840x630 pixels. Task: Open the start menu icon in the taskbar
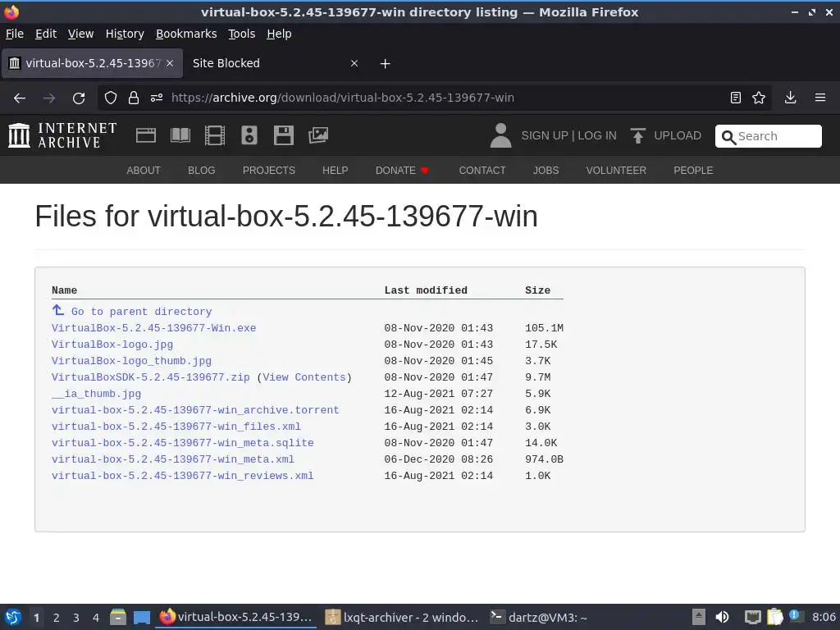(13, 617)
